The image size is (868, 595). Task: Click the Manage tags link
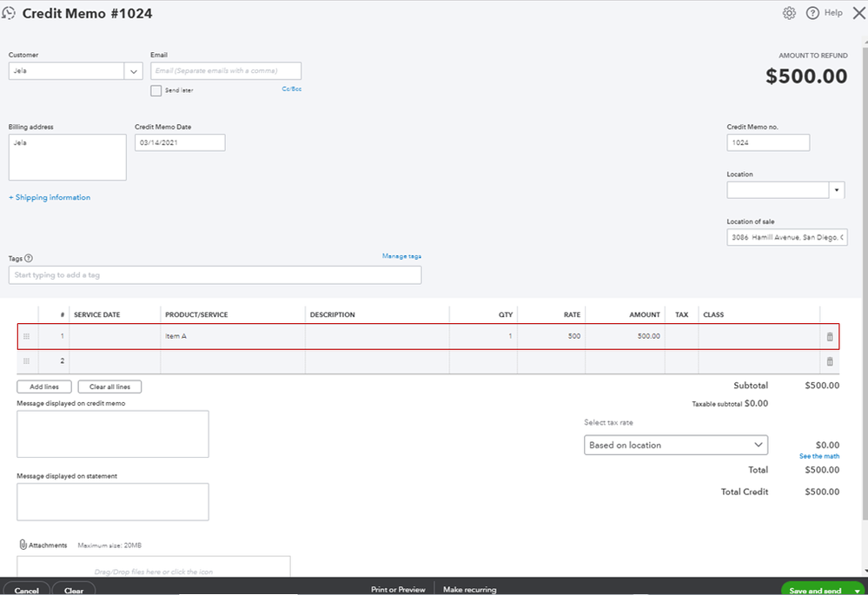tap(402, 256)
